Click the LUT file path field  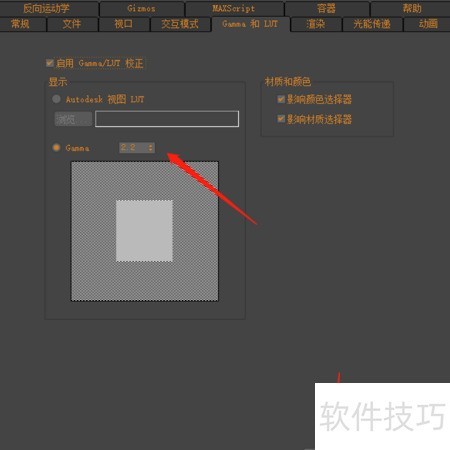tap(167, 119)
